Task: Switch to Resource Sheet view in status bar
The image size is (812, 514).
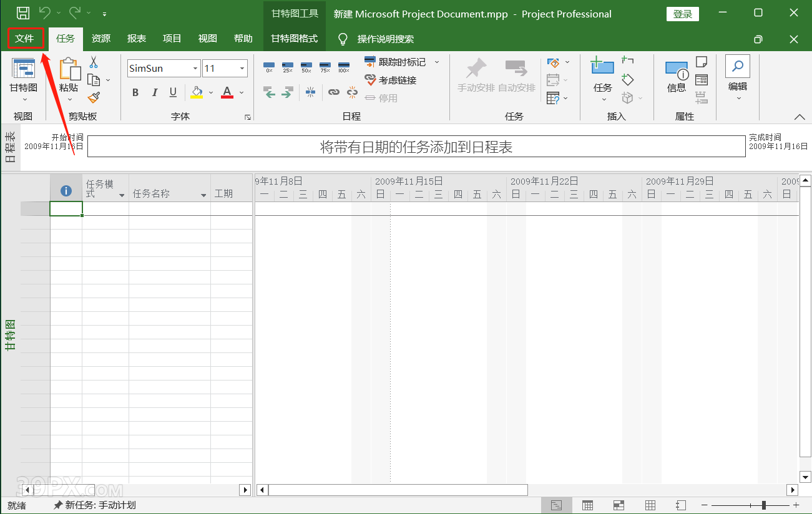Action: pos(650,505)
